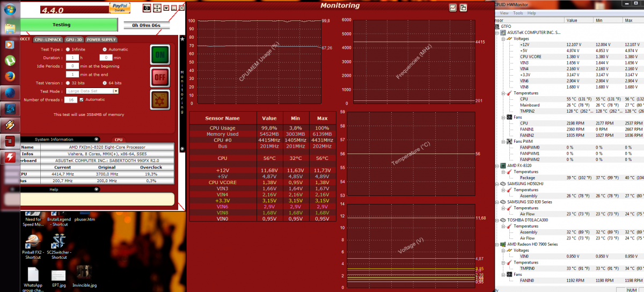The height and width of the screenshot is (292, 644).
Task: Launch Firefox from the taskbar
Action: (10, 76)
